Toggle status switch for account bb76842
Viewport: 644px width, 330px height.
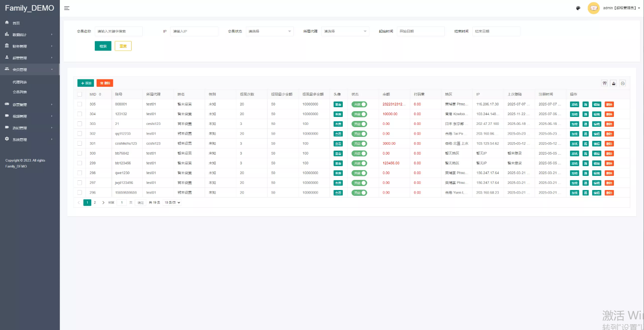point(359,153)
